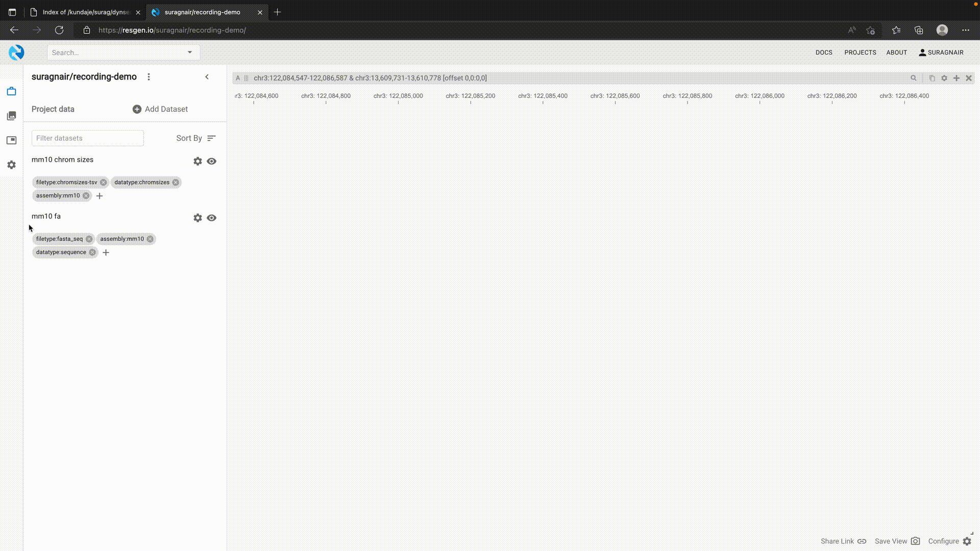Open browser collections icon
Viewport: 980px width, 551px height.
pos(919,30)
